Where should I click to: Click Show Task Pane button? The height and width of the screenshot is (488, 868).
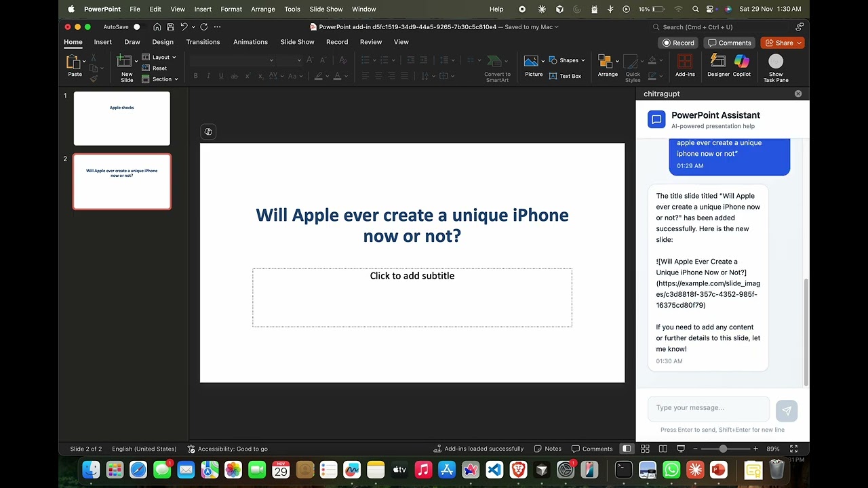pyautogui.click(x=776, y=68)
